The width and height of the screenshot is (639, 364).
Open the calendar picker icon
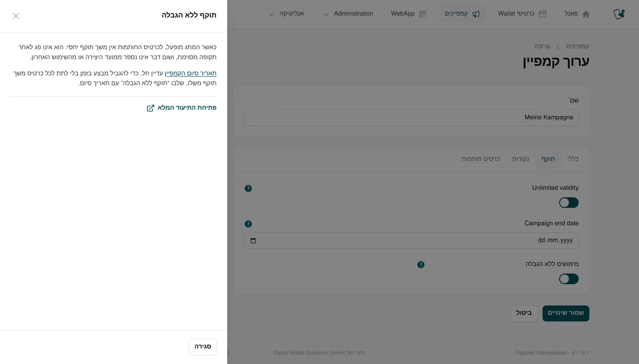pyautogui.click(x=253, y=241)
